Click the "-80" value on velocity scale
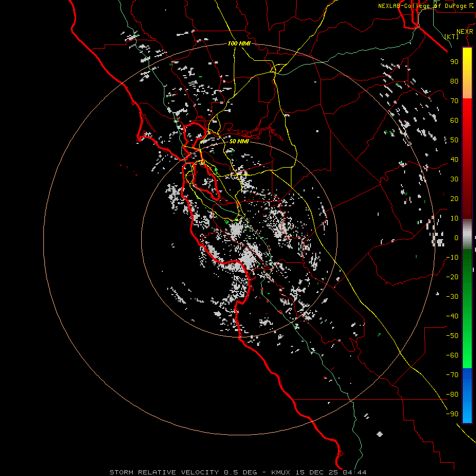The width and height of the screenshot is (476, 476). click(452, 395)
